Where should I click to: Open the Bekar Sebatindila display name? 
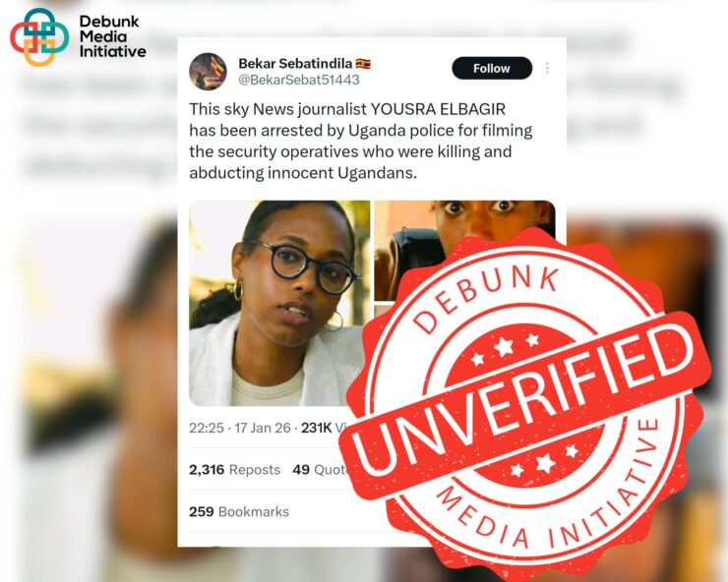pos(295,63)
